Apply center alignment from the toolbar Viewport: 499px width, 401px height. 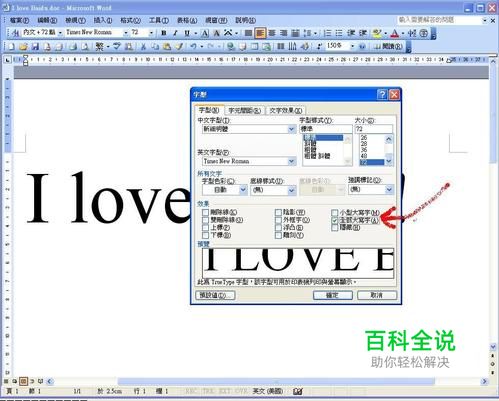(272, 33)
